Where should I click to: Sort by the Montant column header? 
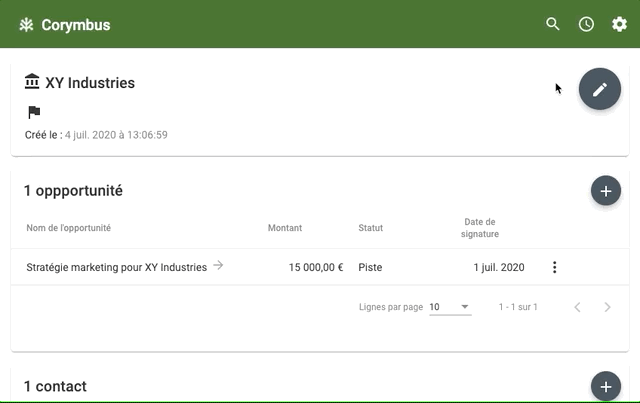[x=285, y=228]
